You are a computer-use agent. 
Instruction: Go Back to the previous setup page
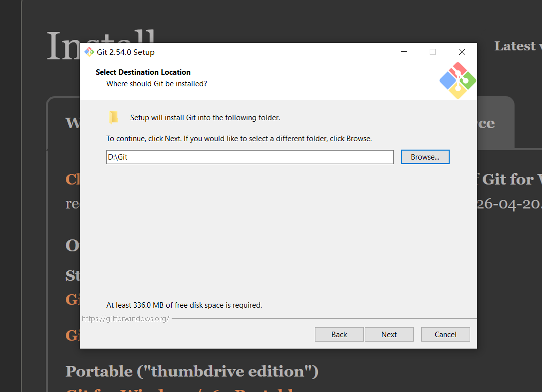click(x=339, y=334)
